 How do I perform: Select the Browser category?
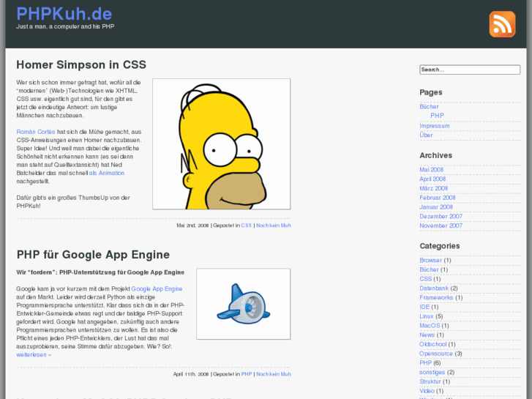point(430,260)
